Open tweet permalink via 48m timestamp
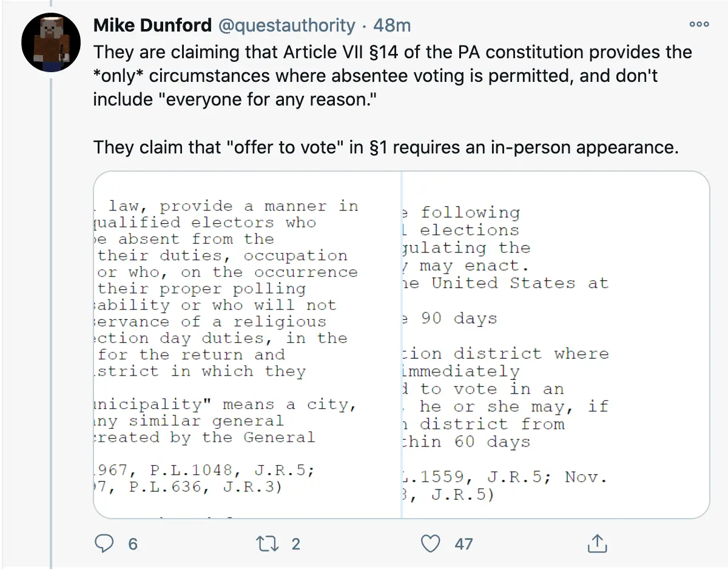The width and height of the screenshot is (728, 569). (x=392, y=25)
